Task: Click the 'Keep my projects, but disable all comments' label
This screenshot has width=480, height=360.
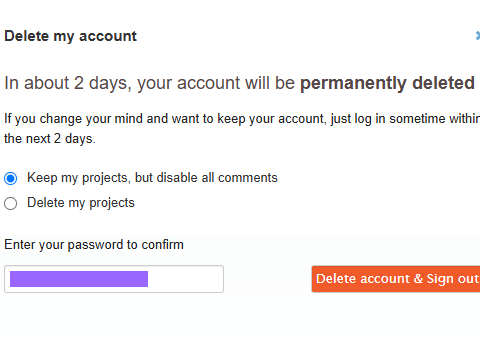Action: click(x=152, y=178)
